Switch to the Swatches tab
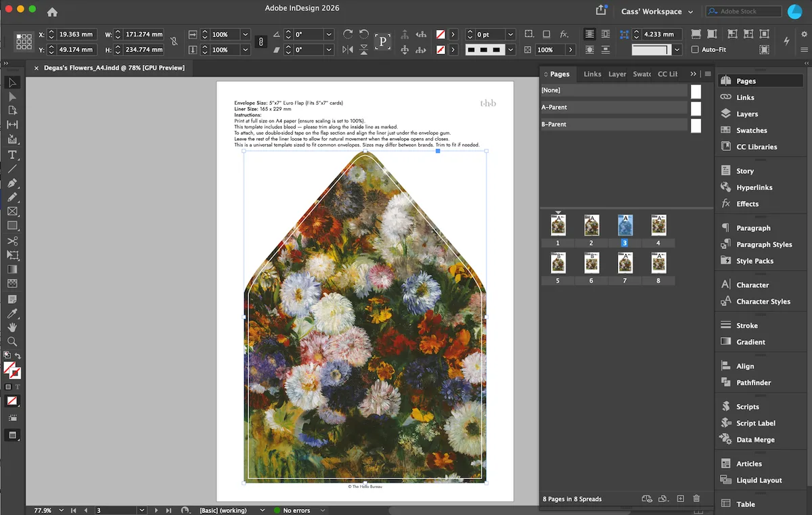The image size is (812, 515). pos(641,74)
